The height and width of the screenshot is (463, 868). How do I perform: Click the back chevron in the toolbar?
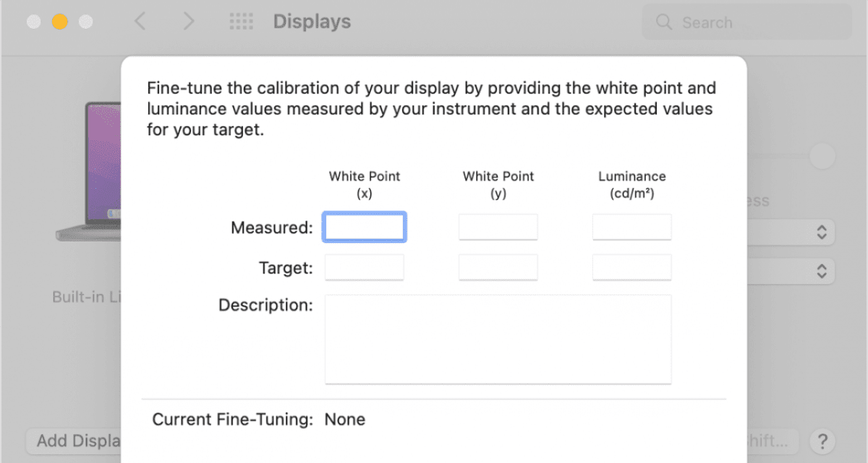click(x=140, y=22)
